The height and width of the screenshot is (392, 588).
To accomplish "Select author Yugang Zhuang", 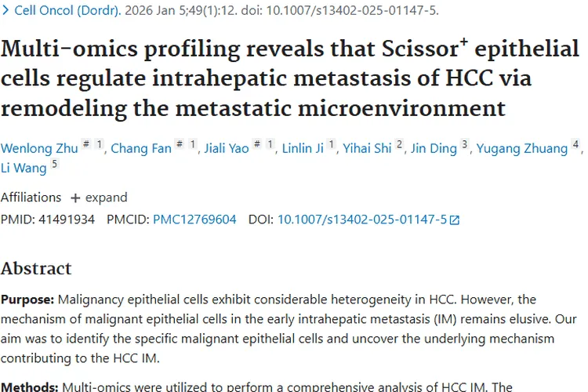I will (x=522, y=149).
